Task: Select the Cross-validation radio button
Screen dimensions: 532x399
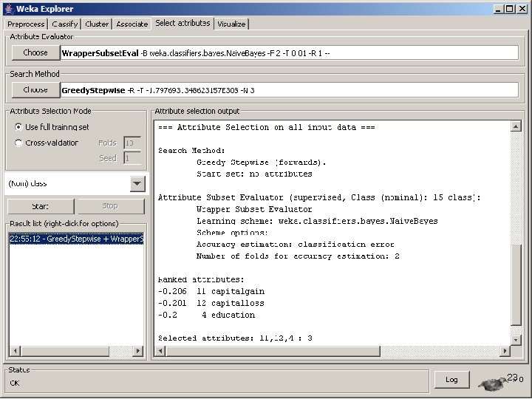Action: (x=18, y=143)
